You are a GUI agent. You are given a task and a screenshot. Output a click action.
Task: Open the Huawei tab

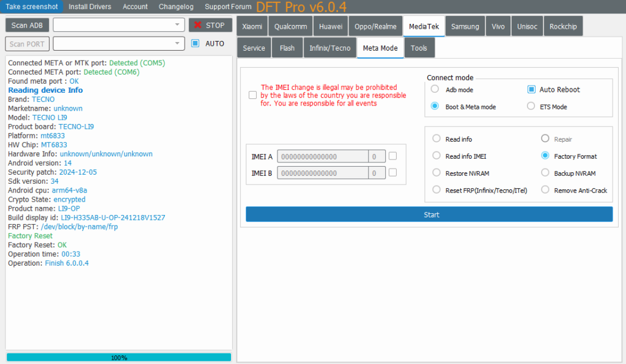click(331, 26)
